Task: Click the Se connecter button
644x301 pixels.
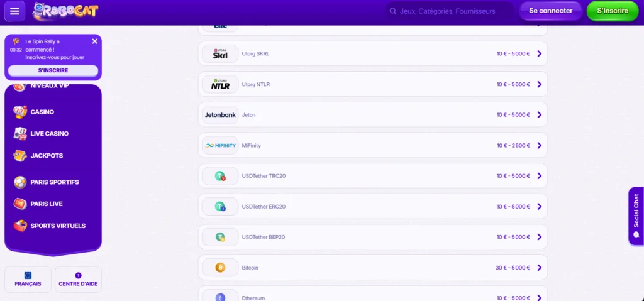Action: (550, 11)
